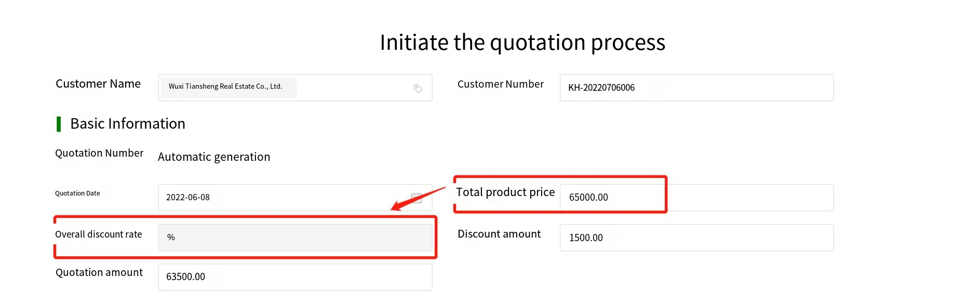980x304 pixels.
Task: Click the Automatic generation quotation number text
Action: coord(214,157)
